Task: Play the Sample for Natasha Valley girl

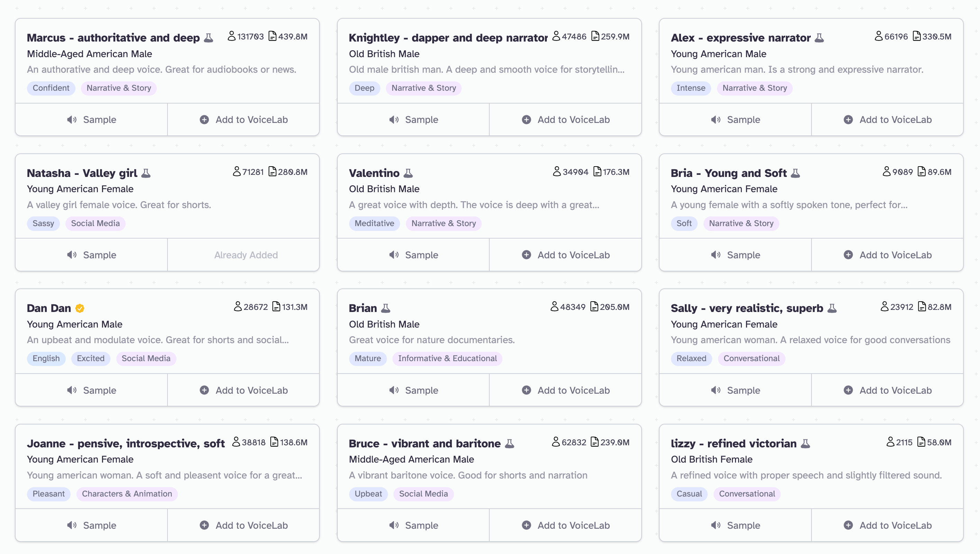Action: click(91, 255)
